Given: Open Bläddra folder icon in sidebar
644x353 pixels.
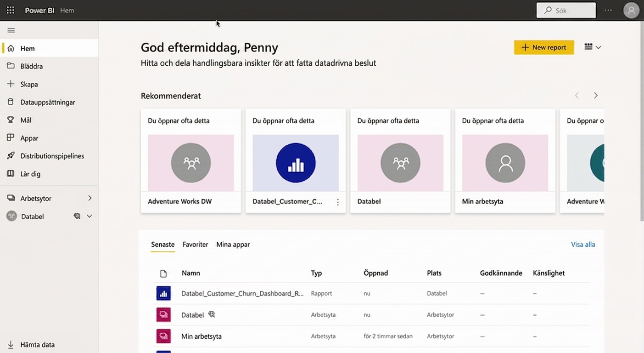Looking at the screenshot, I should (x=11, y=66).
